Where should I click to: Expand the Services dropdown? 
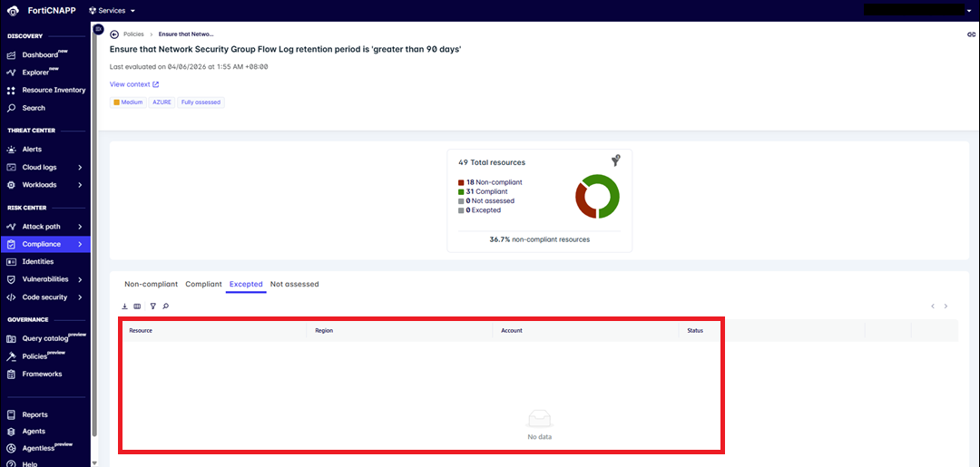click(113, 11)
